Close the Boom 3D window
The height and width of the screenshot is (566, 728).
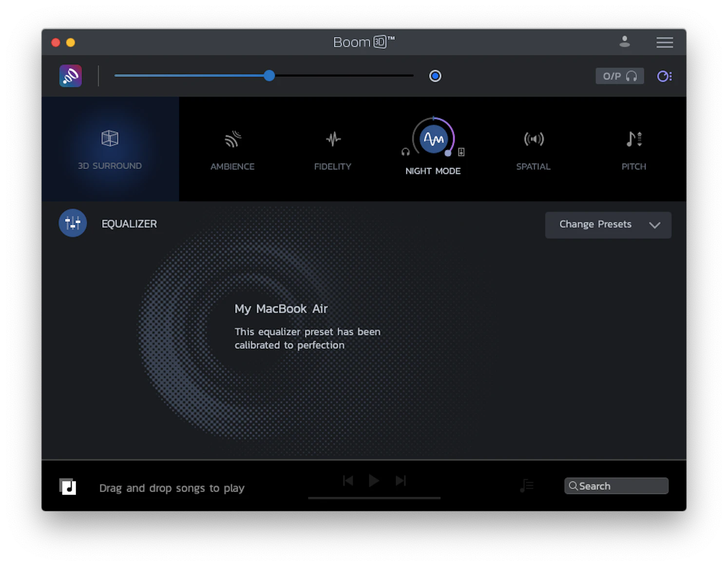pos(56,42)
